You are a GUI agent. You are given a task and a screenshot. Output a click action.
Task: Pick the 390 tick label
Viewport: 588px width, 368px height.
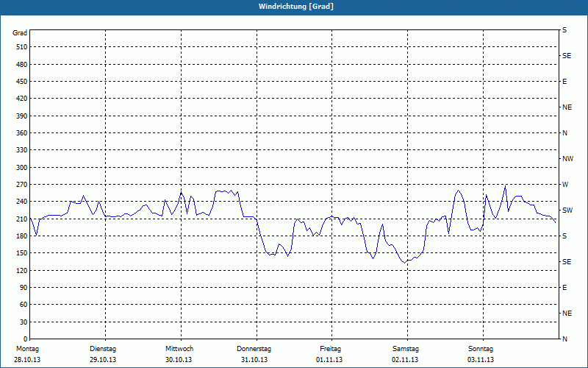[22, 116]
